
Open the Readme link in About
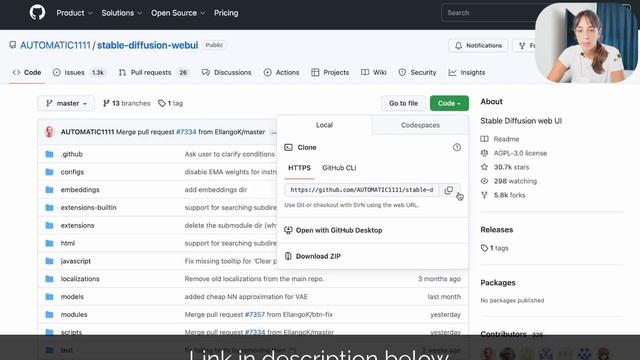[506, 139]
